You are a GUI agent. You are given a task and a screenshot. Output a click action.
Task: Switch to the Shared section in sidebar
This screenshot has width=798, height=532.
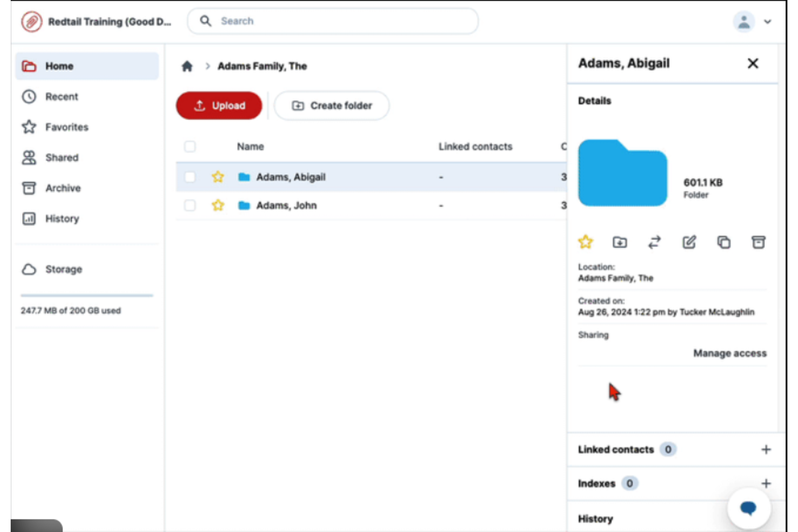[x=61, y=157]
